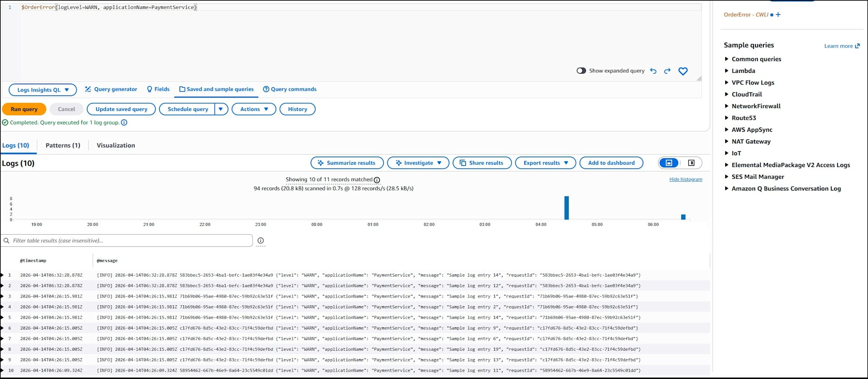Click the redo arrow icon in query editor
Screen dimensions: 868x379
coord(667,71)
